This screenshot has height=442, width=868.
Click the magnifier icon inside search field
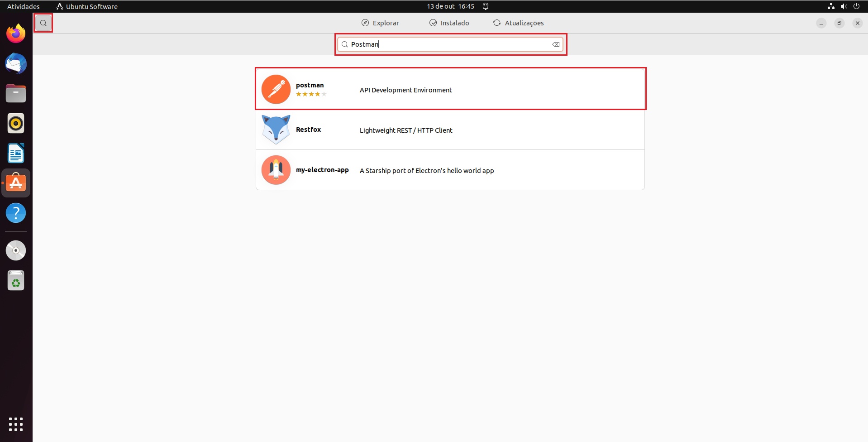(x=344, y=44)
